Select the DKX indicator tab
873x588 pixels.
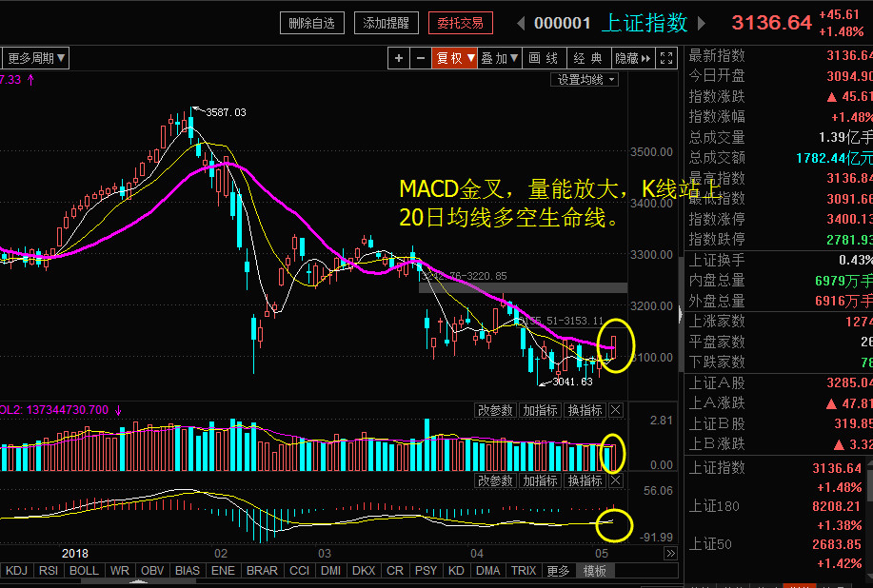364,571
